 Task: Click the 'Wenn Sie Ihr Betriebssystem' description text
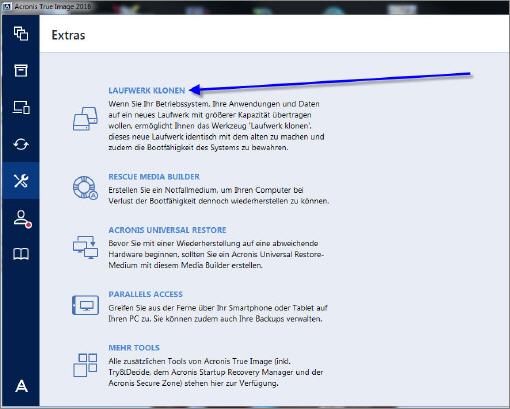pyautogui.click(x=216, y=126)
